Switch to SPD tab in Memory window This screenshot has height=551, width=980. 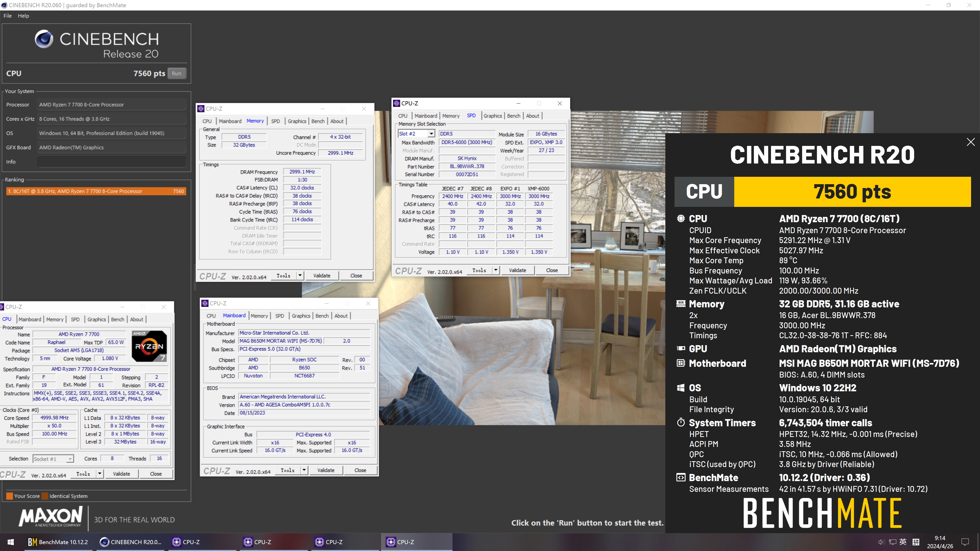click(275, 121)
